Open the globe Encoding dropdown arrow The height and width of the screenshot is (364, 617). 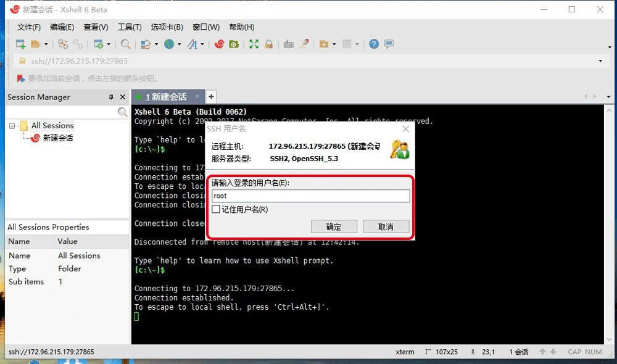pos(180,44)
